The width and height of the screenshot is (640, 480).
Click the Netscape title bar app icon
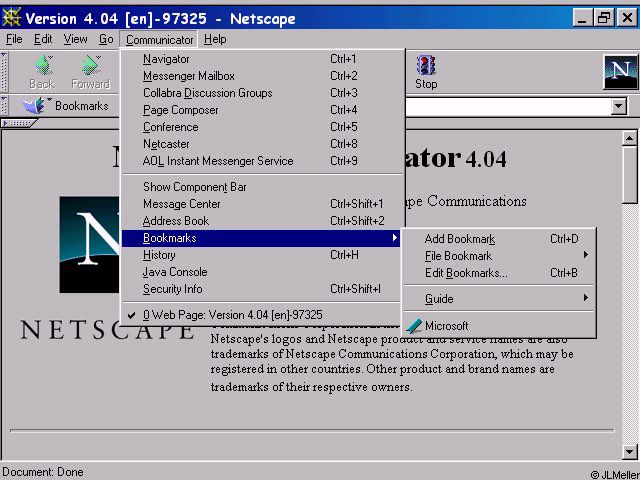[11, 18]
